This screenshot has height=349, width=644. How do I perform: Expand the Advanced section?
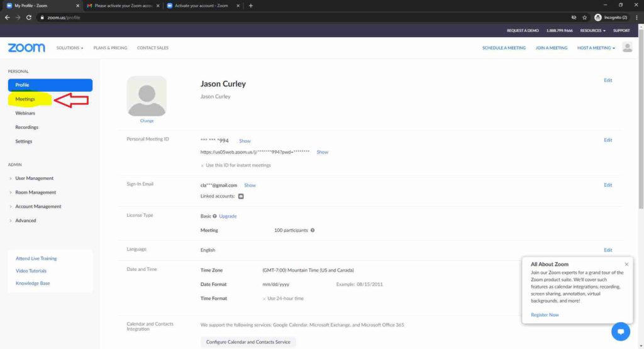[x=25, y=221]
